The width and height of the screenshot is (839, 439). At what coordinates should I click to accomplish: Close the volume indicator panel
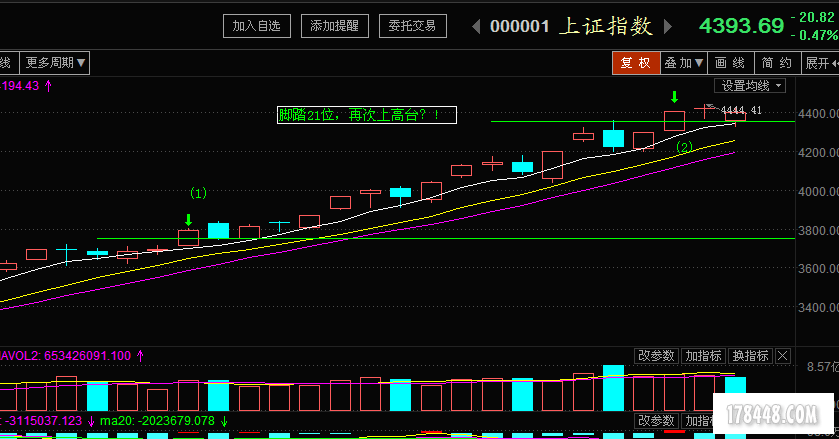click(x=782, y=355)
